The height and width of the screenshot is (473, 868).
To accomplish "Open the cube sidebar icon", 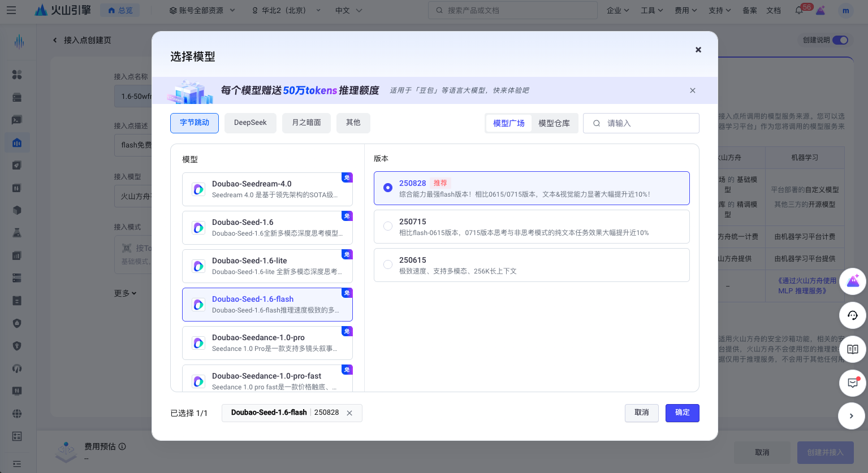I will tap(17, 210).
